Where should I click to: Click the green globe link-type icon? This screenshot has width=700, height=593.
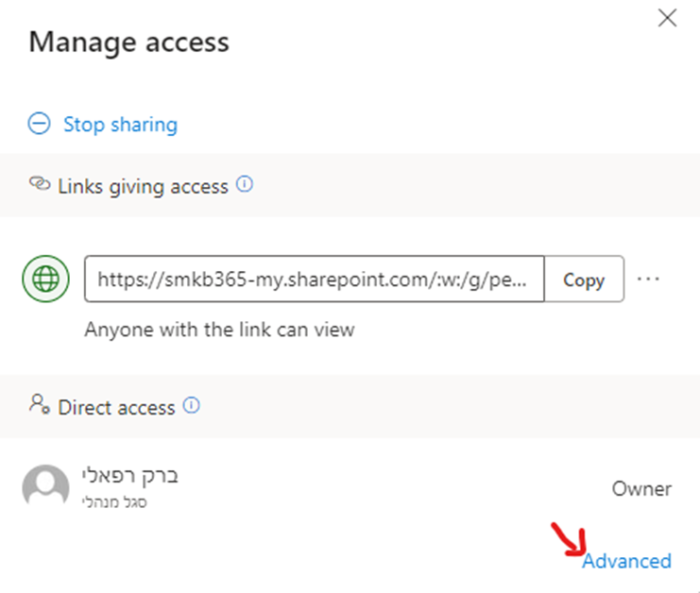(44, 280)
